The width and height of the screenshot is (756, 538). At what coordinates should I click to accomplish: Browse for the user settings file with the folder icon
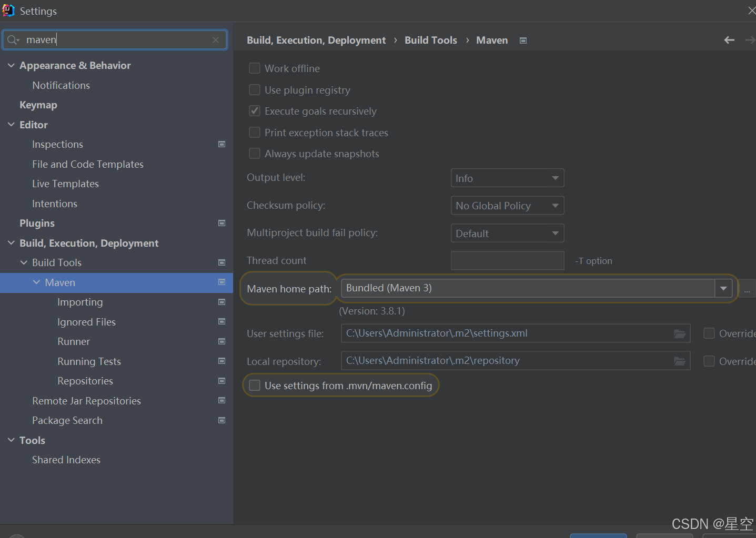(x=680, y=333)
